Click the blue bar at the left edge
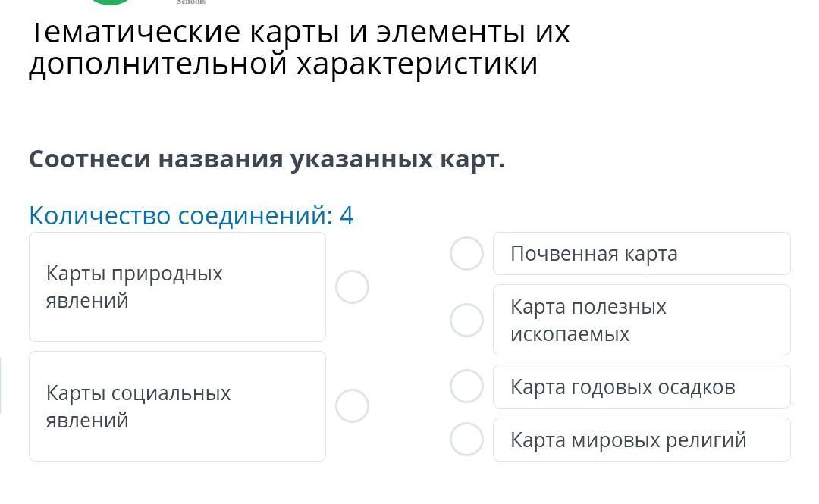This screenshot has height=504, width=819. point(1,385)
